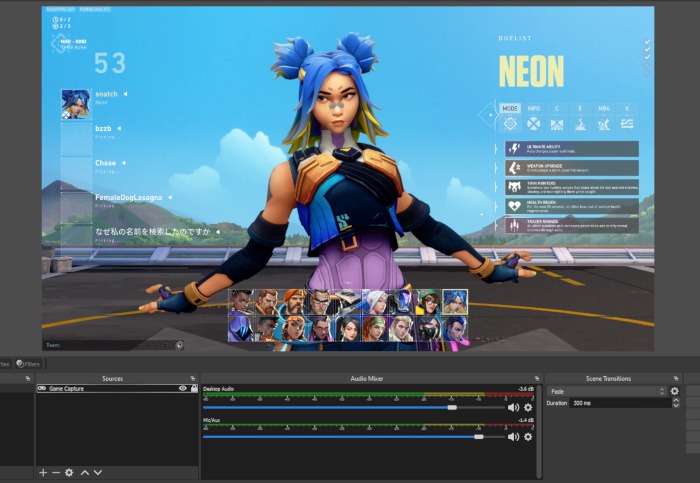Toggle Game Capture source visibility eye
Image resolution: width=700 pixels, height=483 pixels.
click(183, 388)
